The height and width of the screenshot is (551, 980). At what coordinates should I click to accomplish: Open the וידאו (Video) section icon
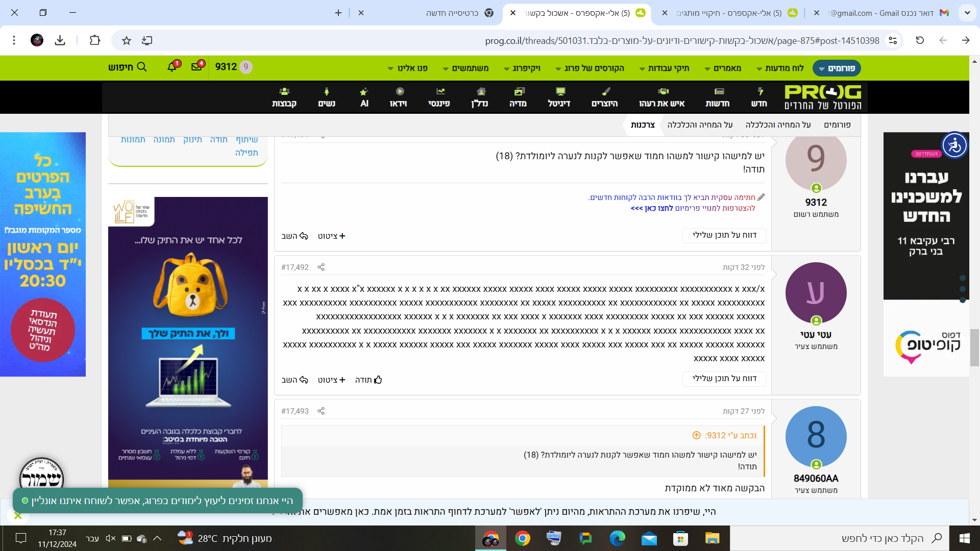(x=401, y=97)
